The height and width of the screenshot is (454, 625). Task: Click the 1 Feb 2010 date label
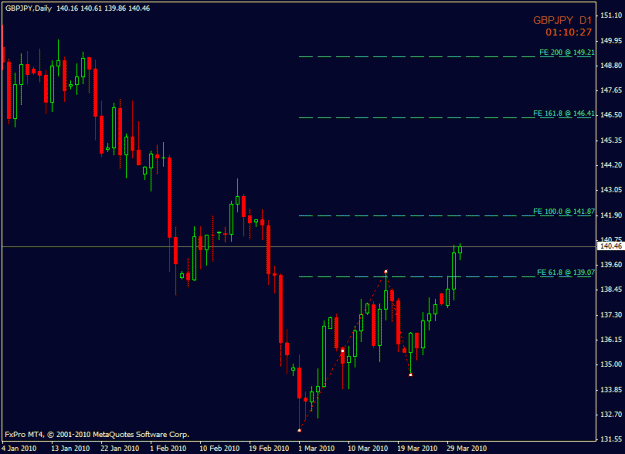click(x=168, y=448)
